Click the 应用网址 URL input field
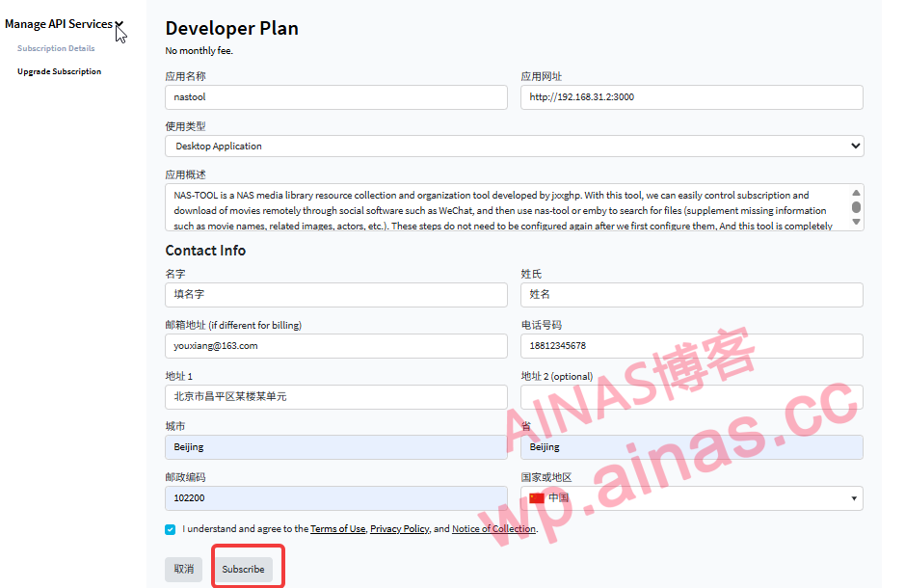 pos(691,97)
